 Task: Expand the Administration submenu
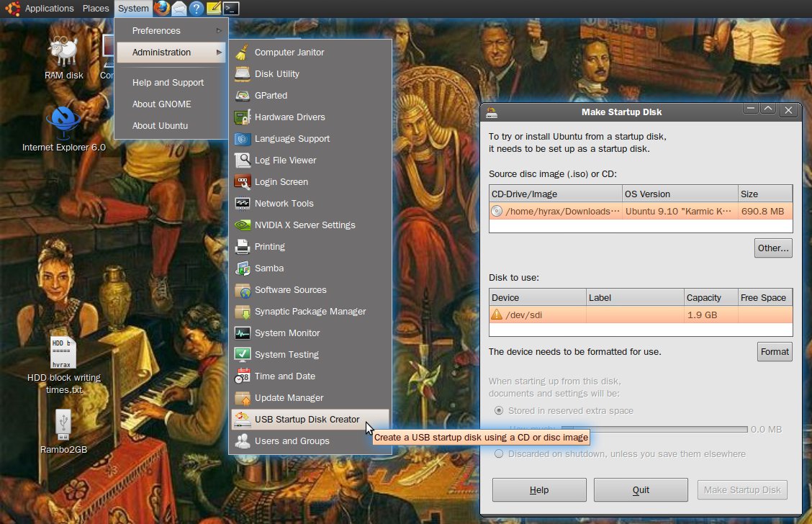click(x=171, y=53)
